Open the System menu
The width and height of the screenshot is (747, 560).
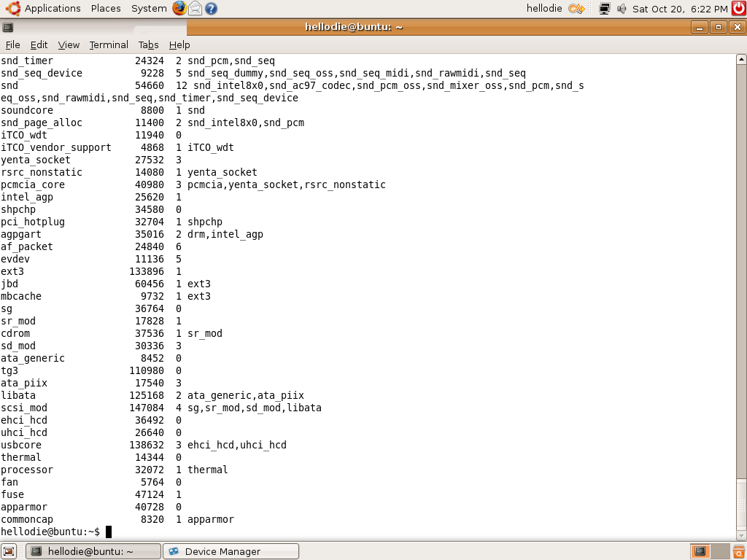coord(149,9)
